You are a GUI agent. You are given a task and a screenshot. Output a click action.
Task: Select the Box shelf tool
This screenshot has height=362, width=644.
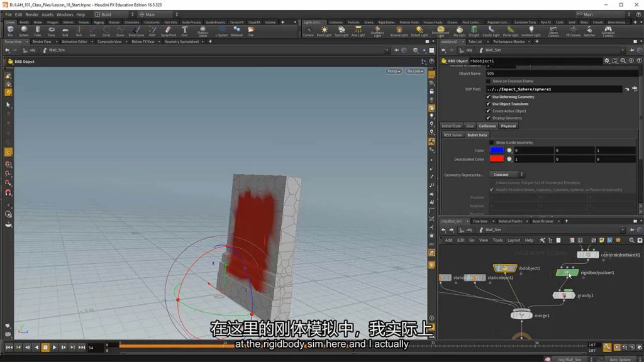pyautogui.click(x=10, y=31)
